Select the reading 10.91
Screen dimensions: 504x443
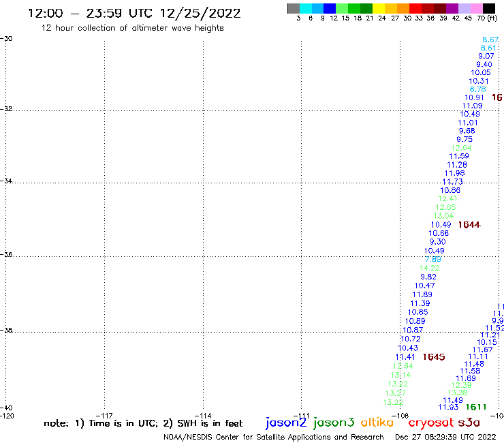coord(474,98)
